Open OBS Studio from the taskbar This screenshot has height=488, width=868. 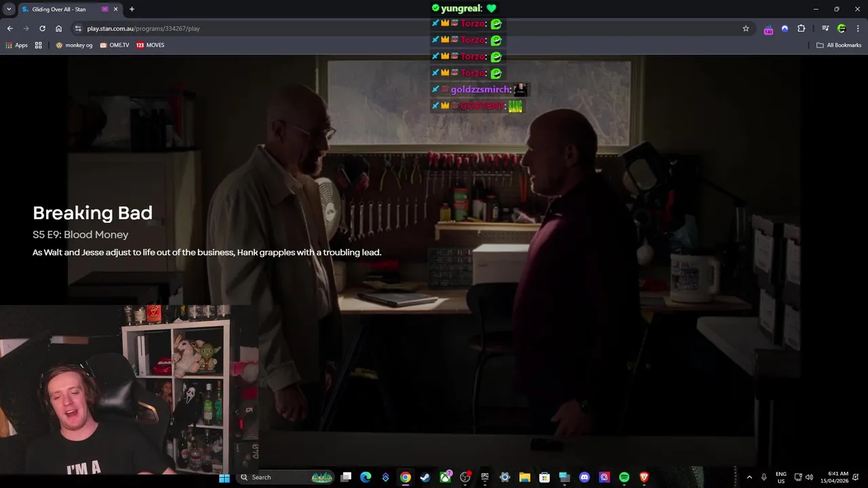(465, 477)
